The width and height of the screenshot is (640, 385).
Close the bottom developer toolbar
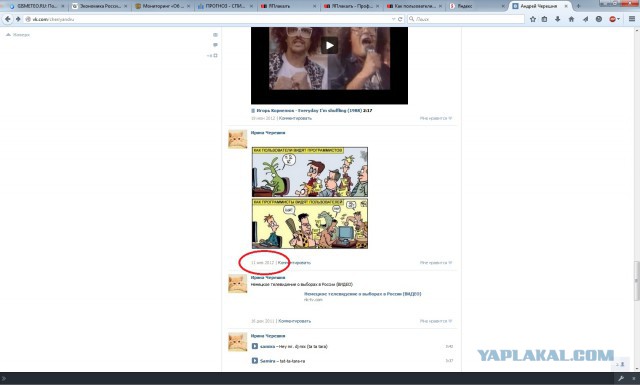point(634,378)
